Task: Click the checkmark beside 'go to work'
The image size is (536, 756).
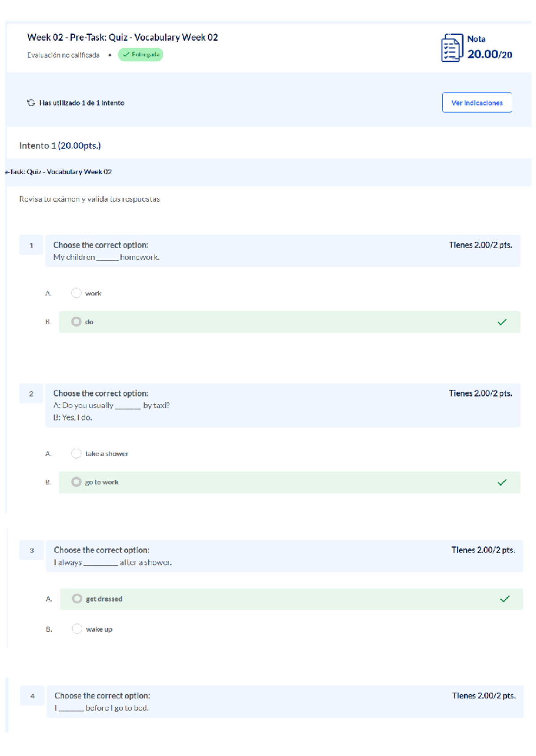Action: coord(503,482)
